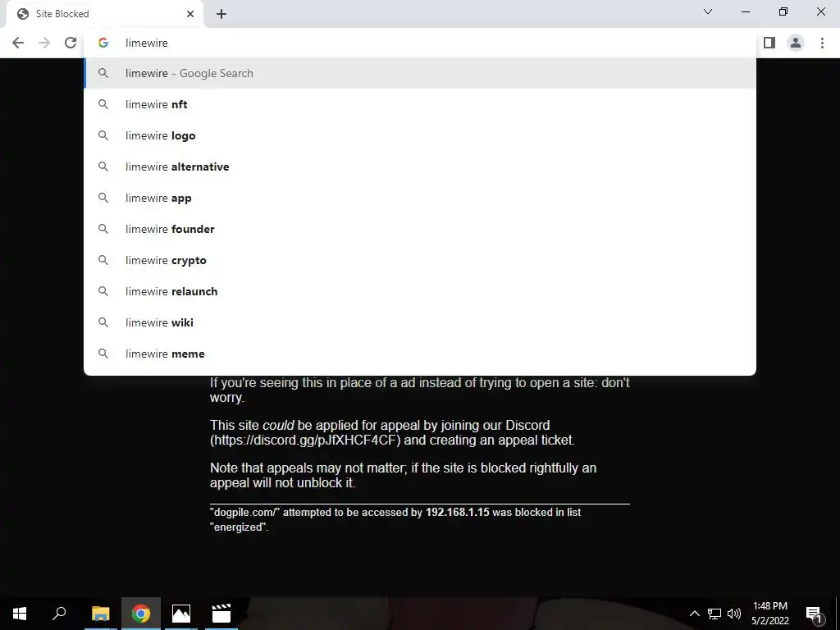The height and width of the screenshot is (630, 840).
Task: Click search icon beside limewire relaunch
Action: coord(103,291)
